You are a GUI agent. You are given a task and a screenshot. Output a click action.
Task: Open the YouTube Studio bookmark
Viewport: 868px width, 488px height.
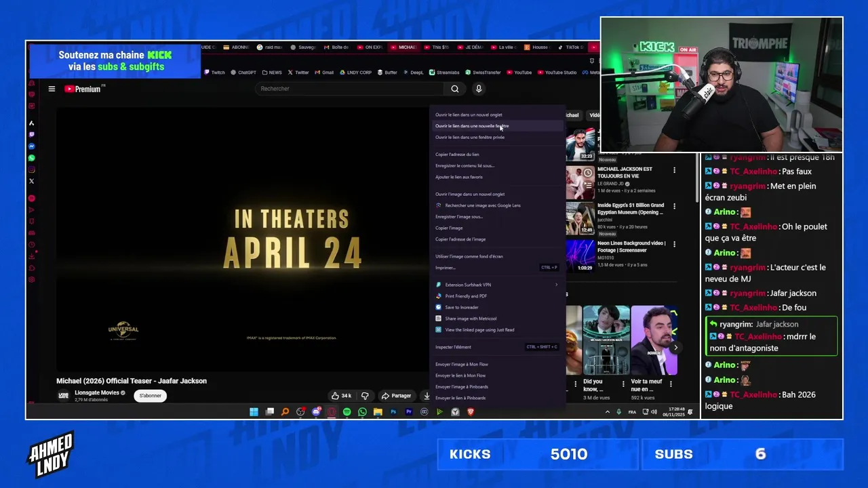[557, 73]
